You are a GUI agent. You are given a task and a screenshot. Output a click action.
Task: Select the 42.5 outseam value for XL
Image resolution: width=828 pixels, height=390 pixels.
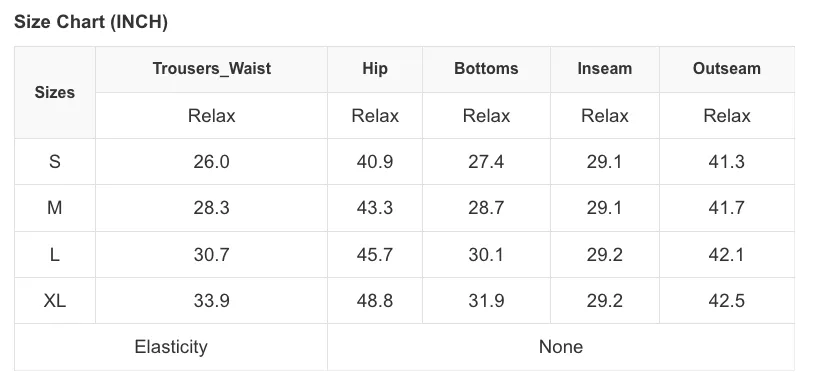pyautogui.click(x=727, y=301)
